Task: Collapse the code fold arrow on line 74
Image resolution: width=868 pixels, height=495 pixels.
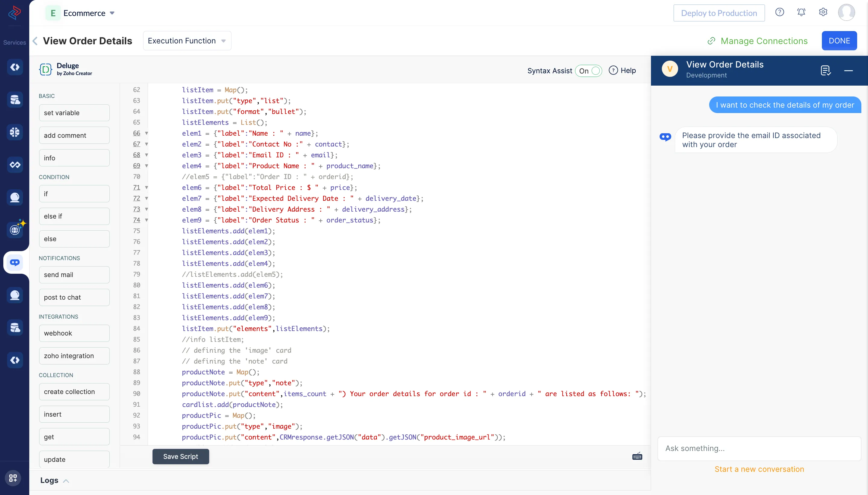Action: tap(146, 220)
